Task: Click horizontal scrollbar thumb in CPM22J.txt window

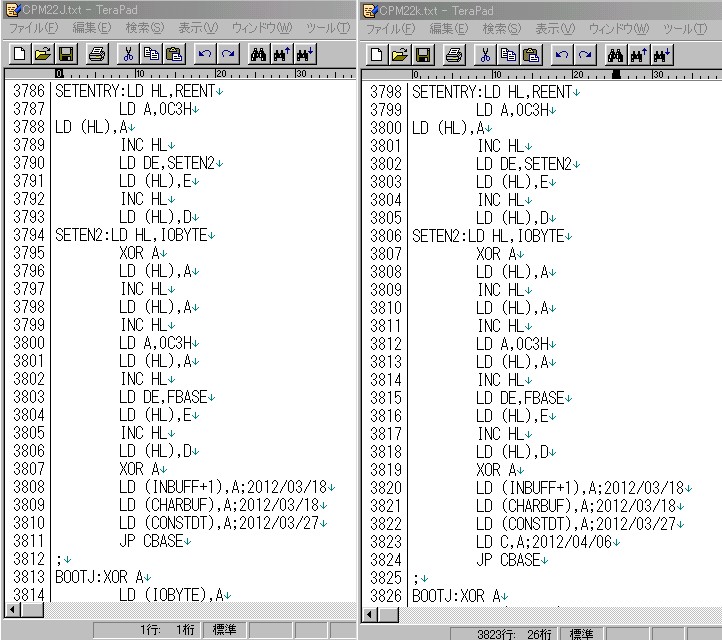Action: tap(32, 610)
